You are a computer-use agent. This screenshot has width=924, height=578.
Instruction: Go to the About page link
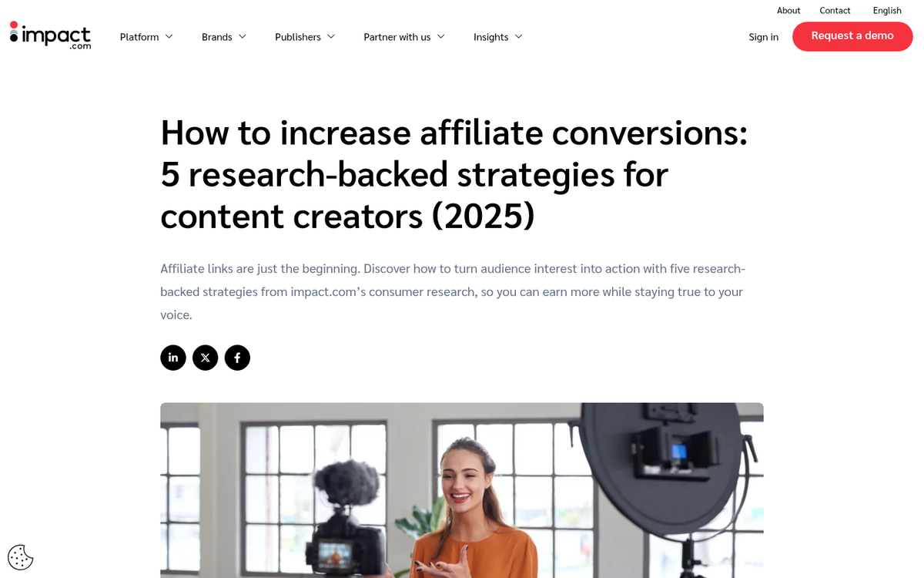pyautogui.click(x=788, y=10)
